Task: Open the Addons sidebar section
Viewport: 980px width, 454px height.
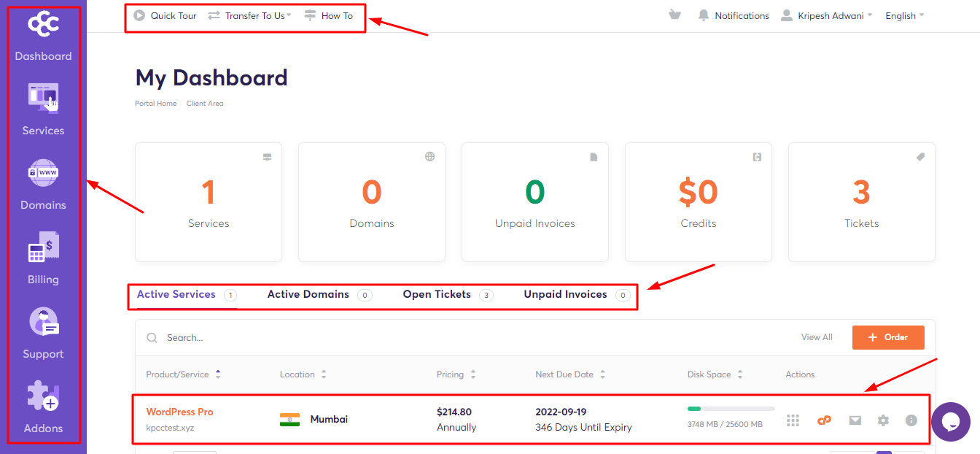Action: tap(43, 408)
